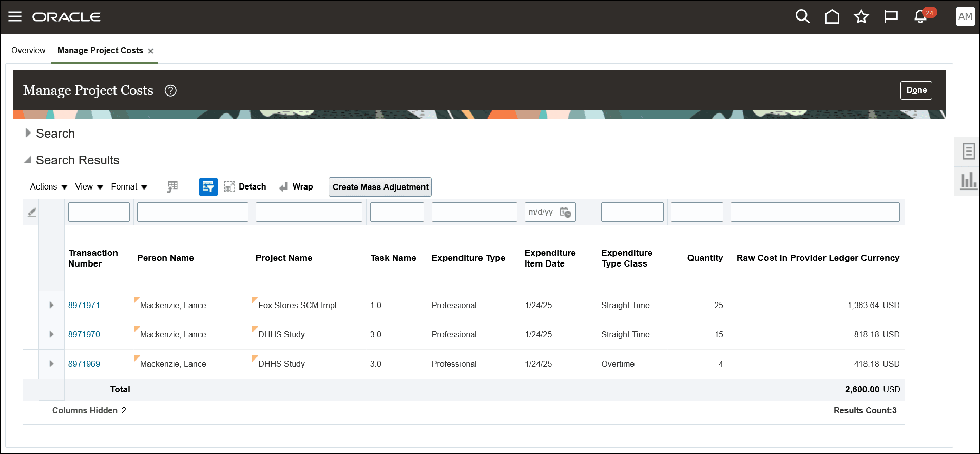
Task: Open transaction link 8971971
Action: (84, 305)
